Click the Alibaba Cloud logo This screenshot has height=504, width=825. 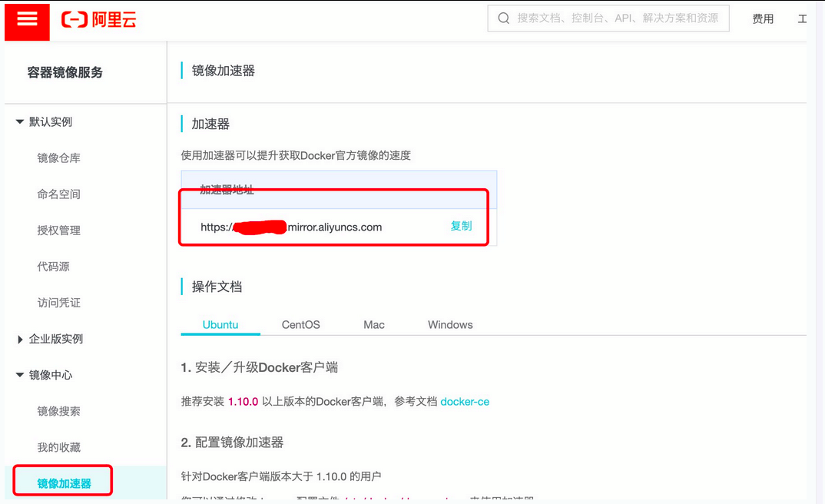coord(98,20)
